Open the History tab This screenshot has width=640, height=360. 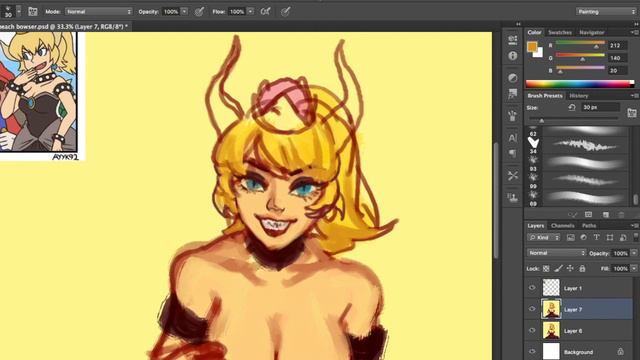579,96
